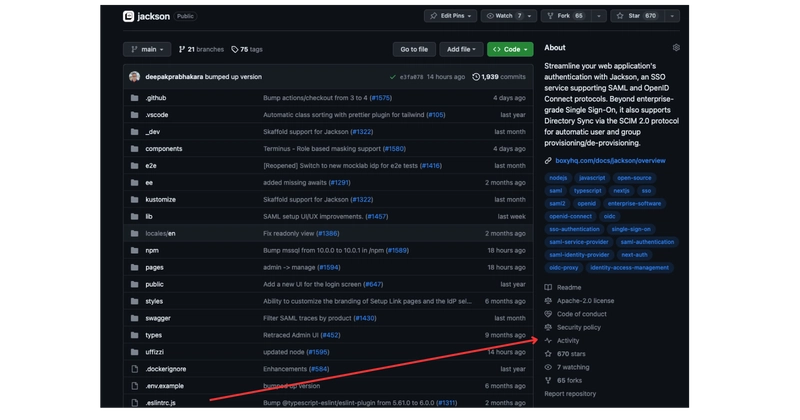The image size is (800, 420).
Task: Click the 'Public' visibility badge
Action: click(185, 16)
